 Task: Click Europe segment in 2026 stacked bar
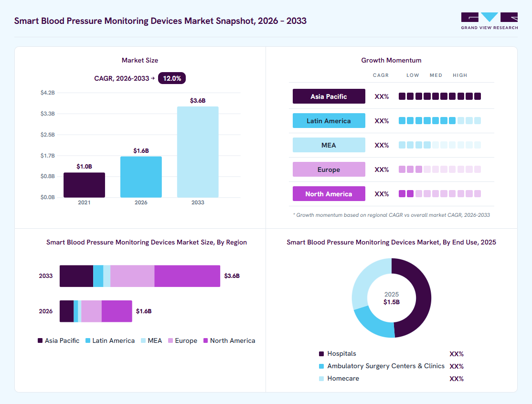coord(91,311)
